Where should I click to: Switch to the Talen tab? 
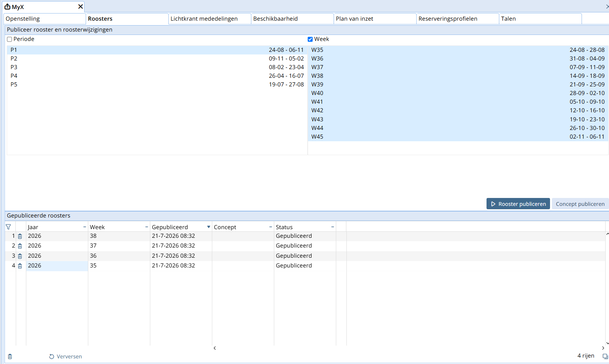pos(540,19)
